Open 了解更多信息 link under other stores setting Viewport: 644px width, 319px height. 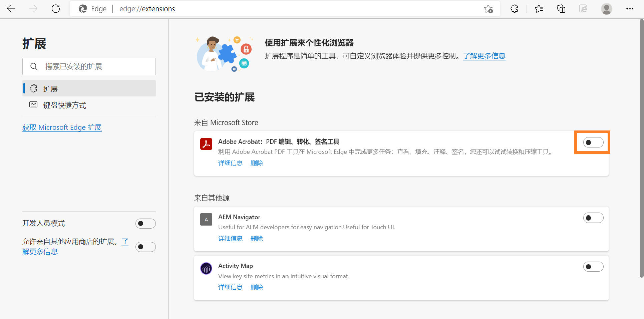40,252
